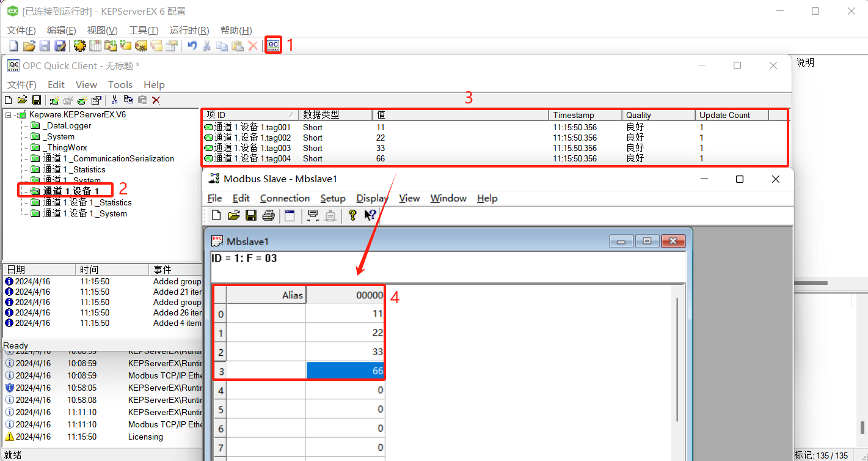Click Connect icon in Modbus Slave toolbar

point(313,215)
